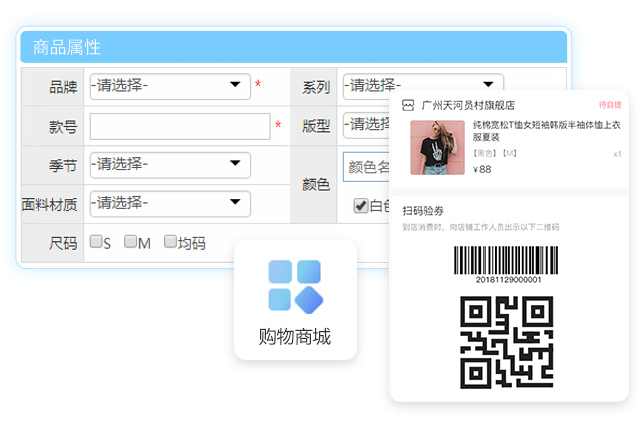Open the 纯棉宽松T恤 product title

(545, 131)
